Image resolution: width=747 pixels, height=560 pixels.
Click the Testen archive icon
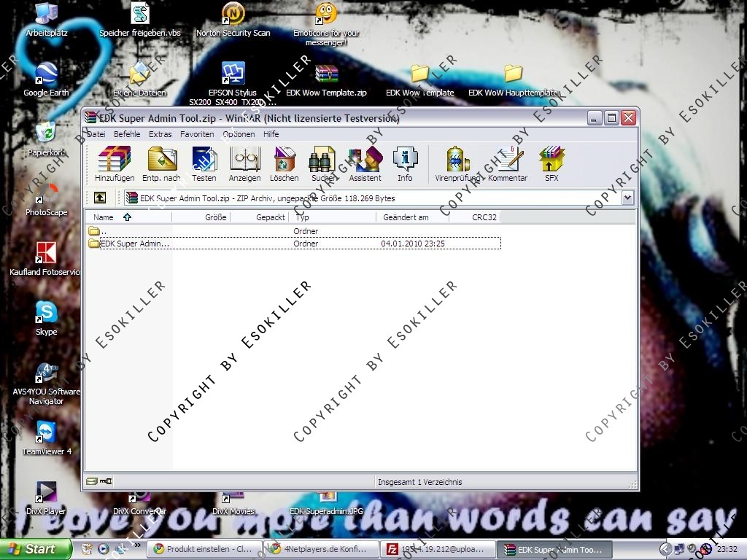coord(204,164)
